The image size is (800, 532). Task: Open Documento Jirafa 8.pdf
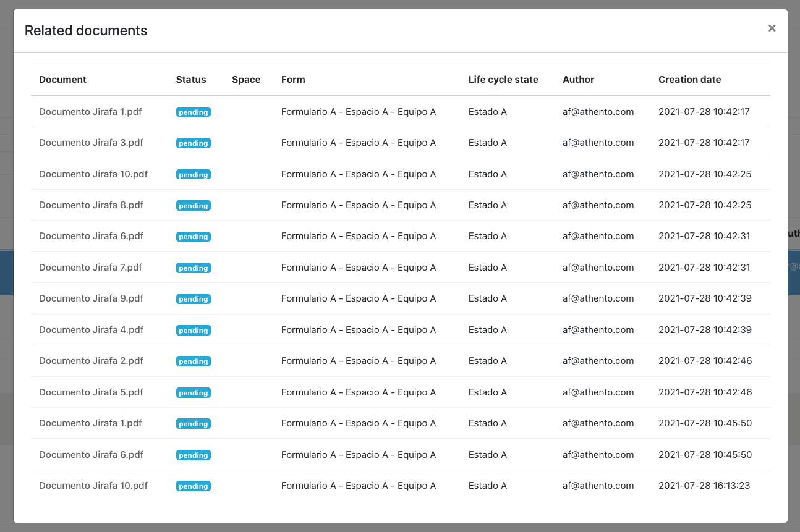point(91,205)
